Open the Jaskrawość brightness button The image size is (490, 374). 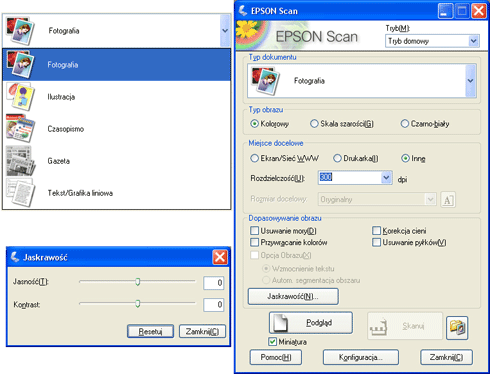(x=293, y=296)
